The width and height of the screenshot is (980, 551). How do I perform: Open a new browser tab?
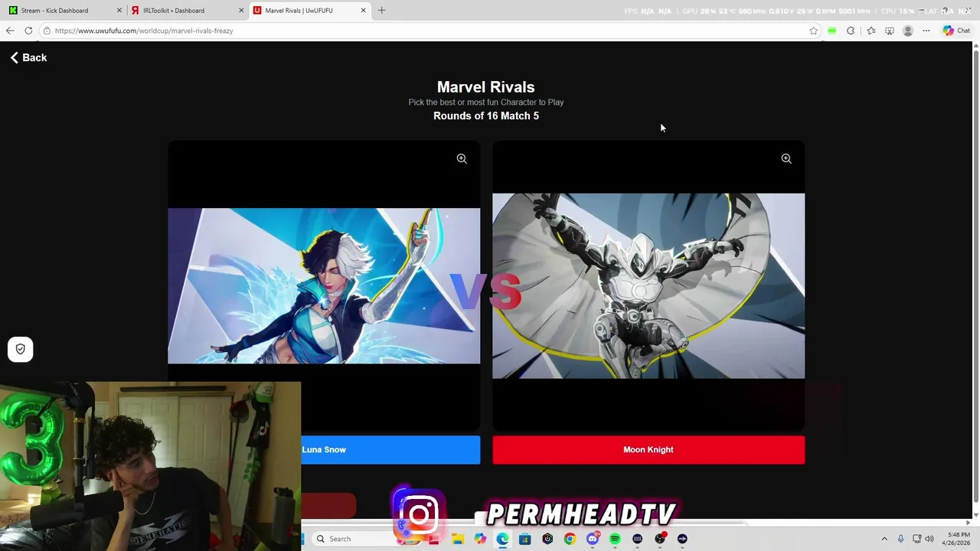(x=382, y=11)
